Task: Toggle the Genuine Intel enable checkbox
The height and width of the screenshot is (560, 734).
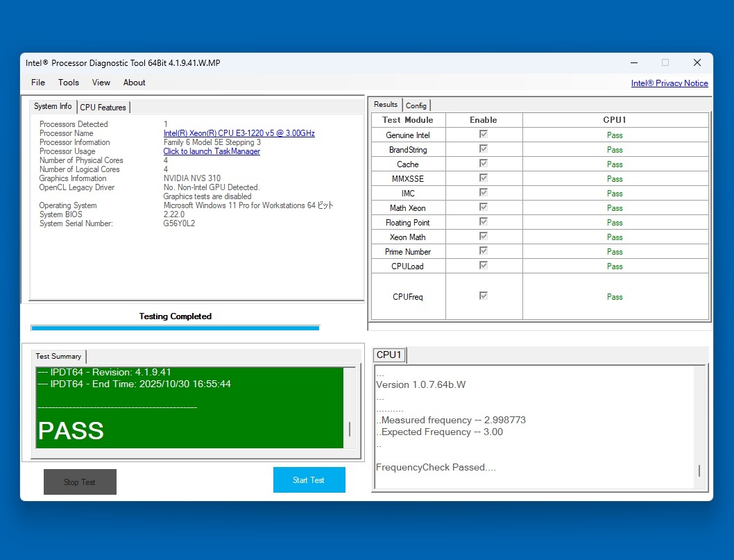Action: (x=484, y=135)
